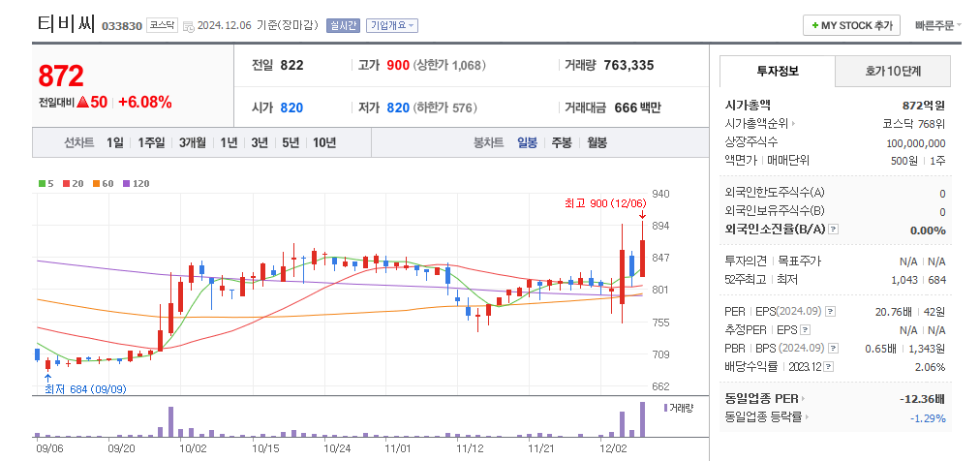Click the 10/02 date label on the chart axis

point(193,447)
